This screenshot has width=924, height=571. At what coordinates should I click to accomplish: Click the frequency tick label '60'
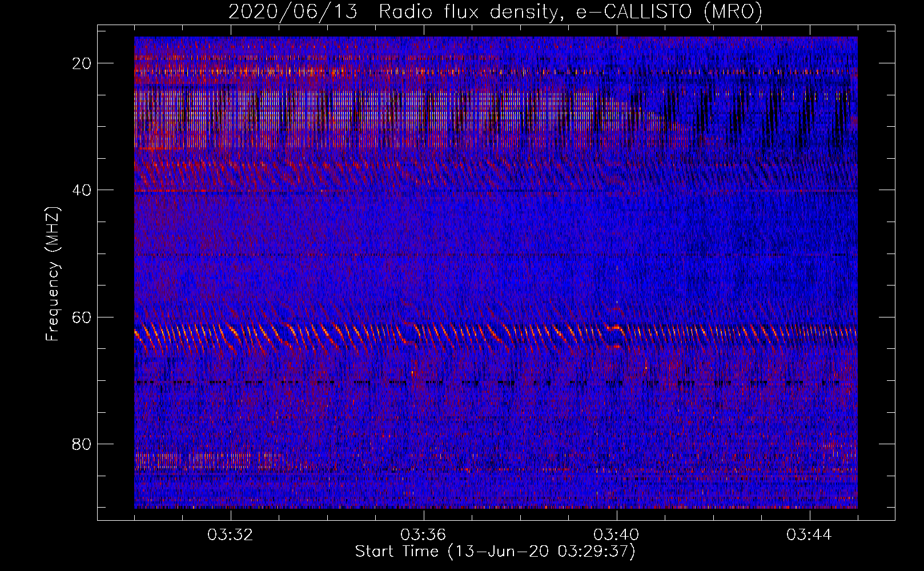(x=82, y=317)
